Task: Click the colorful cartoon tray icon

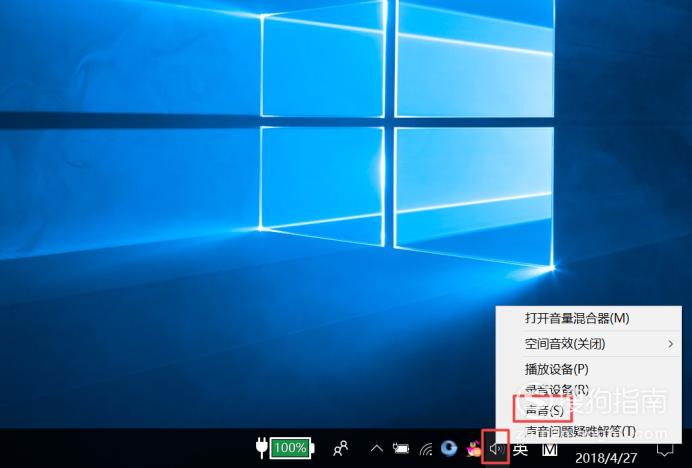Action: [474, 449]
